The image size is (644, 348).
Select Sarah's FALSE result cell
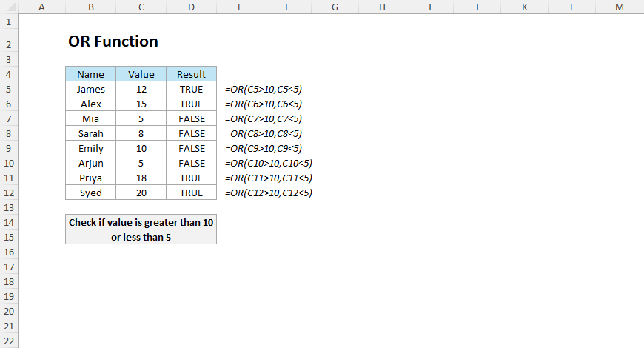tap(192, 133)
